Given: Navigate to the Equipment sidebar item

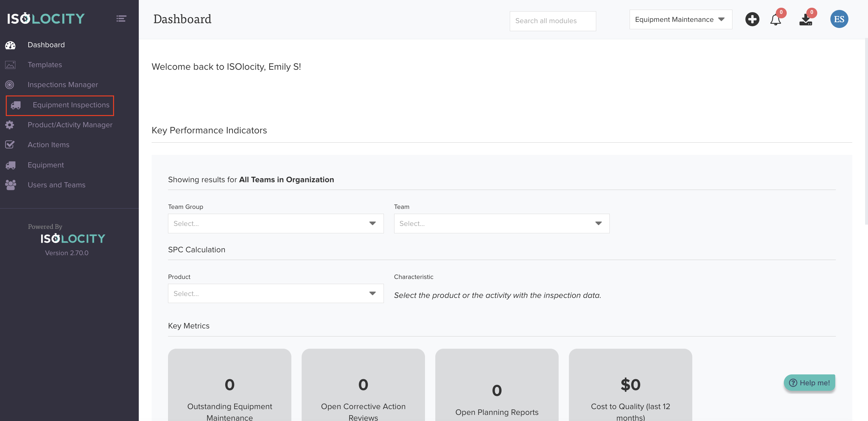Looking at the screenshot, I should point(46,165).
